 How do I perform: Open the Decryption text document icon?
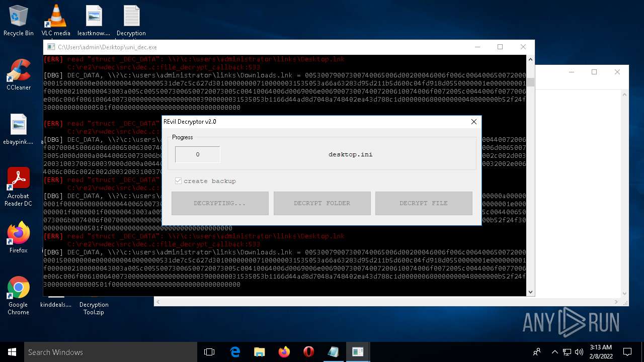(131, 20)
